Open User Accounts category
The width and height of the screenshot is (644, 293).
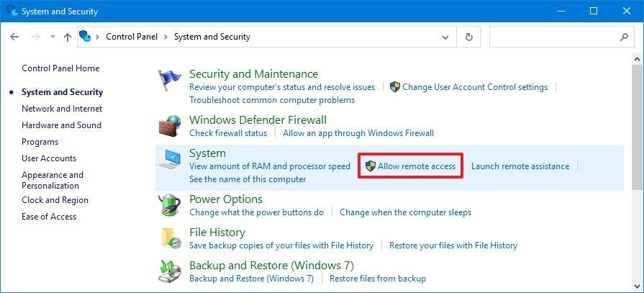click(x=49, y=158)
